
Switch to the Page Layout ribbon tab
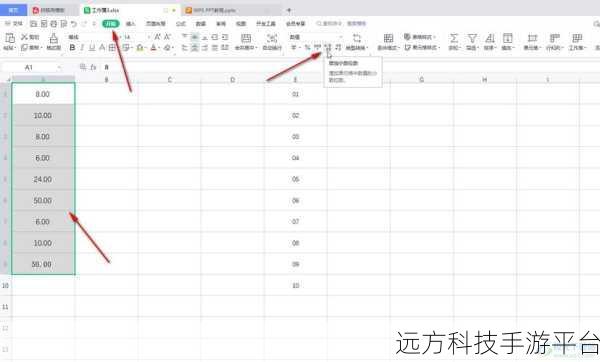tap(156, 24)
